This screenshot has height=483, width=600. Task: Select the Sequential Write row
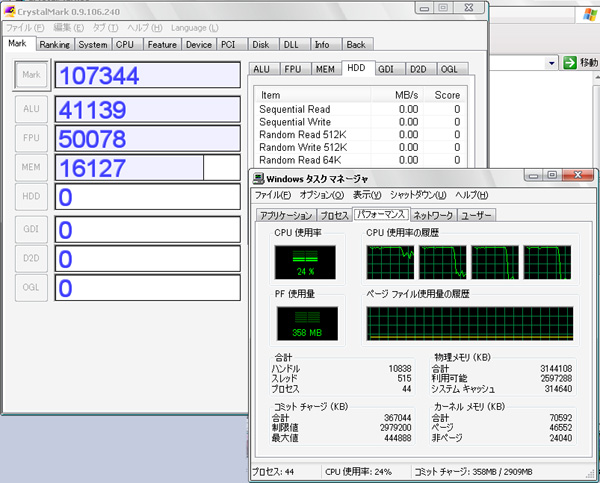(360, 122)
